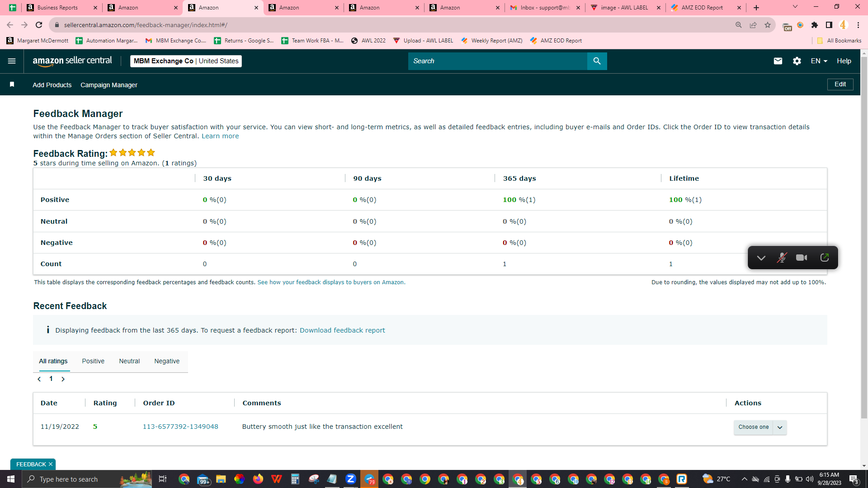Open Task View on the taskbar
Screen dimensions: 868x488
click(x=163, y=479)
